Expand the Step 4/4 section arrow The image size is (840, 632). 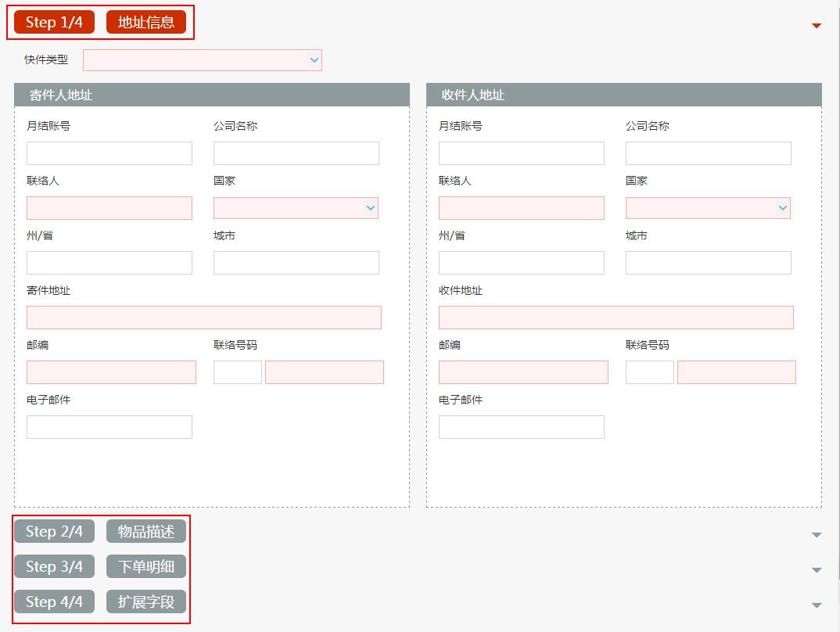[817, 605]
